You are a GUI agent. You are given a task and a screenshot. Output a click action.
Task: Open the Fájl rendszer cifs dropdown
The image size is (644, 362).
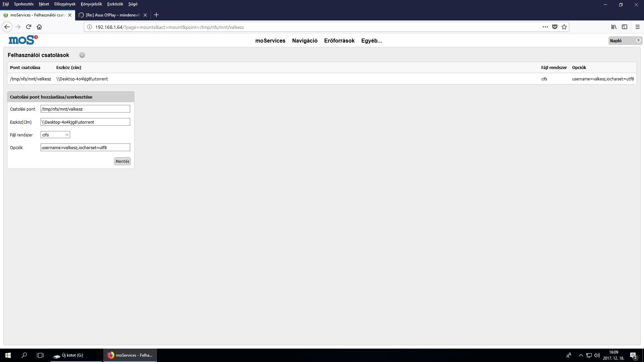tap(55, 135)
